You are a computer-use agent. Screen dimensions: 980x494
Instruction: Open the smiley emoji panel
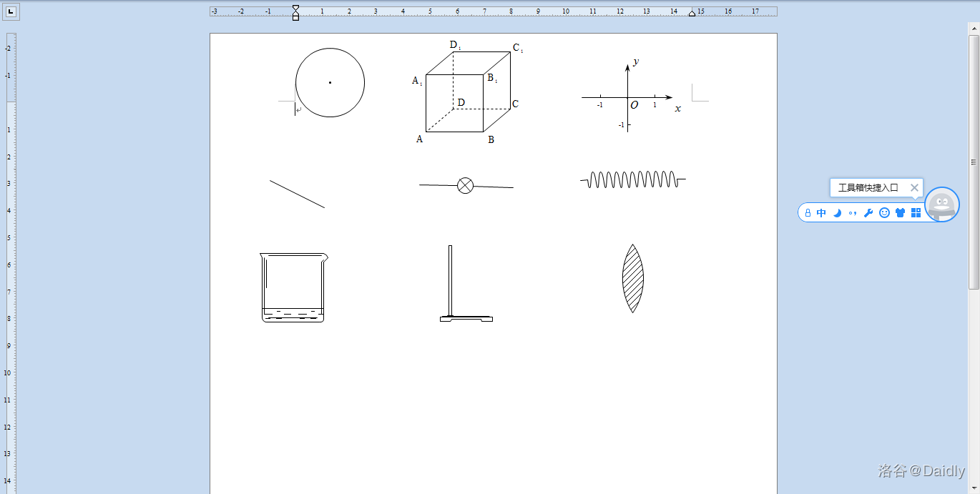884,213
